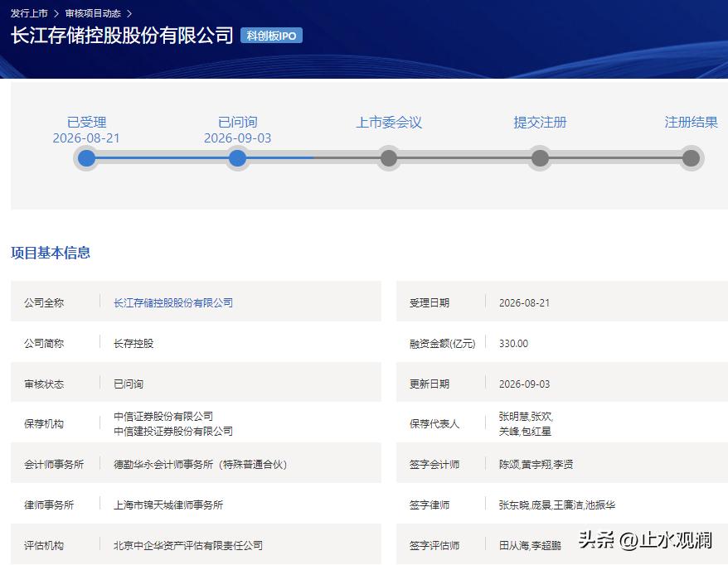Select the 已问询 timeline step dot
Screen dimensions: 728x565
tap(237, 158)
